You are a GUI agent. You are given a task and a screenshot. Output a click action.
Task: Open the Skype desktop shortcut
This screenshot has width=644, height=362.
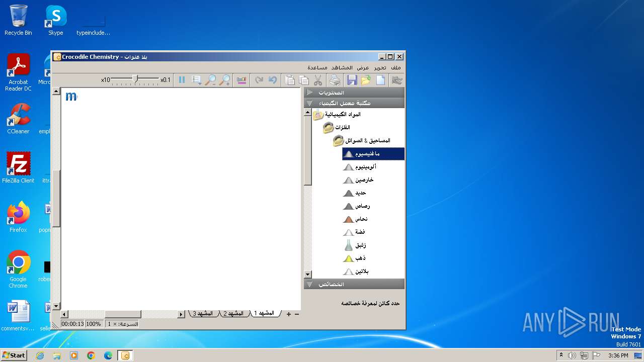click(x=55, y=20)
